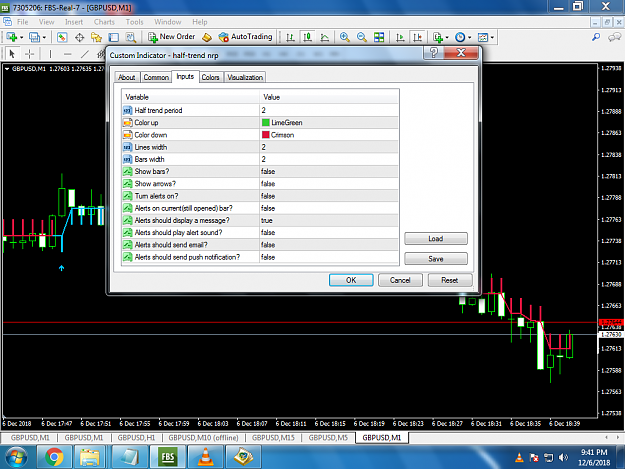Select the vertical line drawing tool
Viewport: 625px width, 469px height.
(x=50, y=53)
